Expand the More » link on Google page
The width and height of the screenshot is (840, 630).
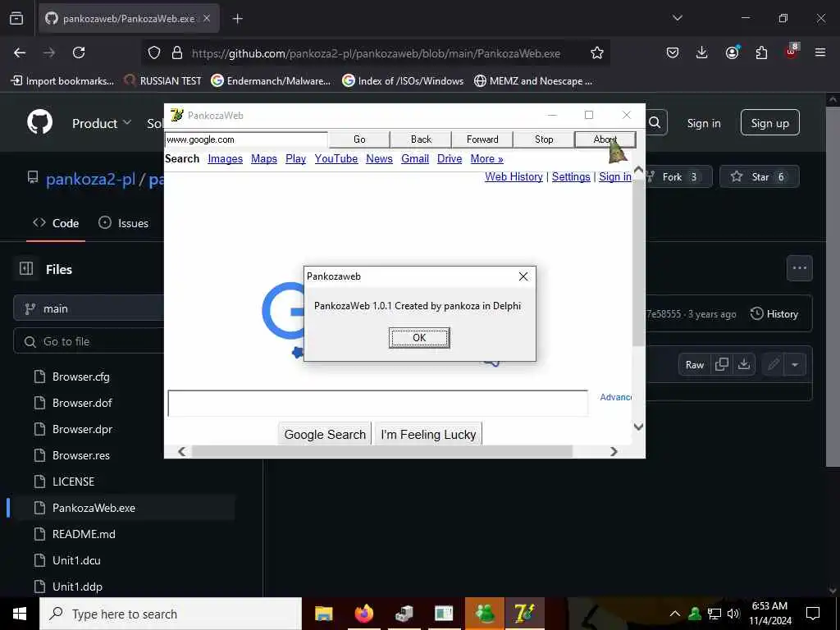487,158
